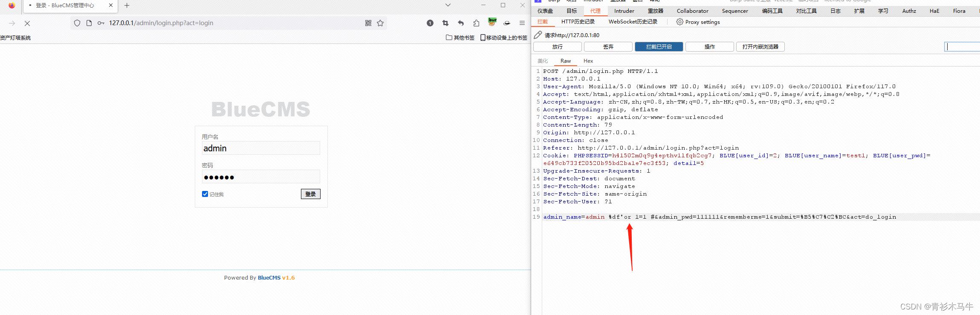
Task: Open the Firefox hamburger menu
Action: 522,23
